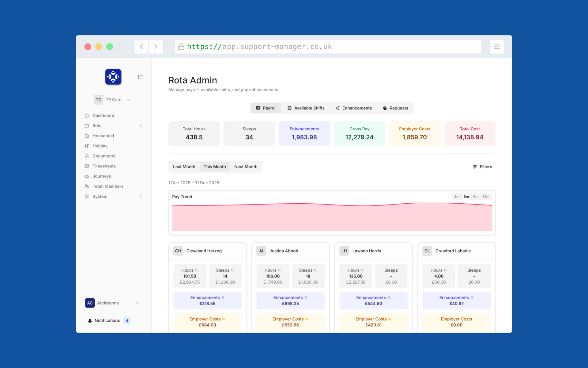Open the Documents section
The image size is (588, 368).
point(103,156)
